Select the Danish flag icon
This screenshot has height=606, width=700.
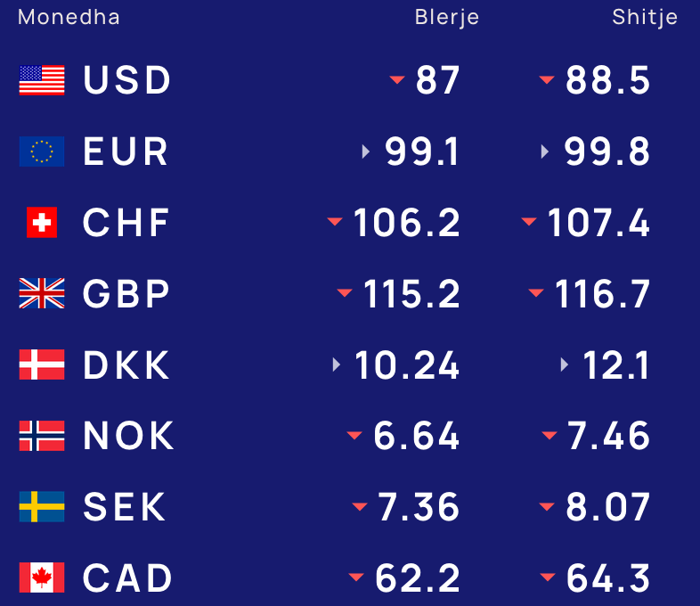pos(42,364)
